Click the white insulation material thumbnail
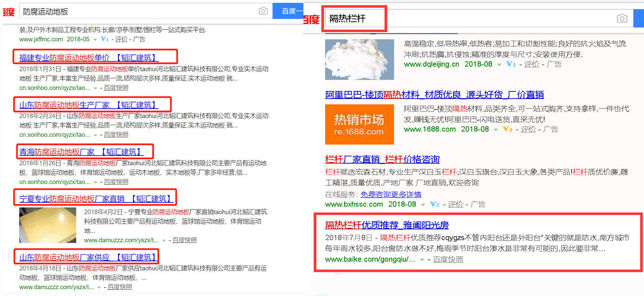Viewport: 644px width, 296px height. coord(359,58)
